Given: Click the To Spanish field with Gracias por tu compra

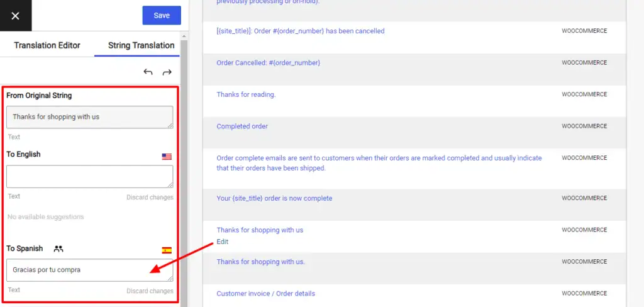Looking at the screenshot, I should point(89,270).
